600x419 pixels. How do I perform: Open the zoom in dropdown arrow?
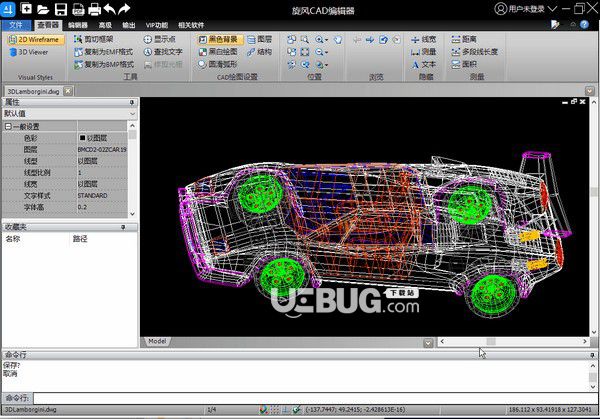tap(326, 40)
